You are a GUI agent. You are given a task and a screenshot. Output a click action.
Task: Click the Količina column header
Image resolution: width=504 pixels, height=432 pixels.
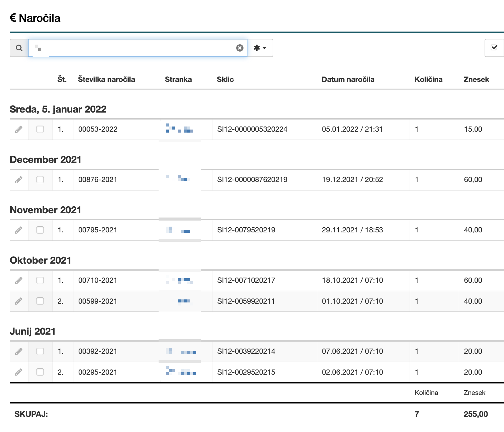[x=428, y=79]
